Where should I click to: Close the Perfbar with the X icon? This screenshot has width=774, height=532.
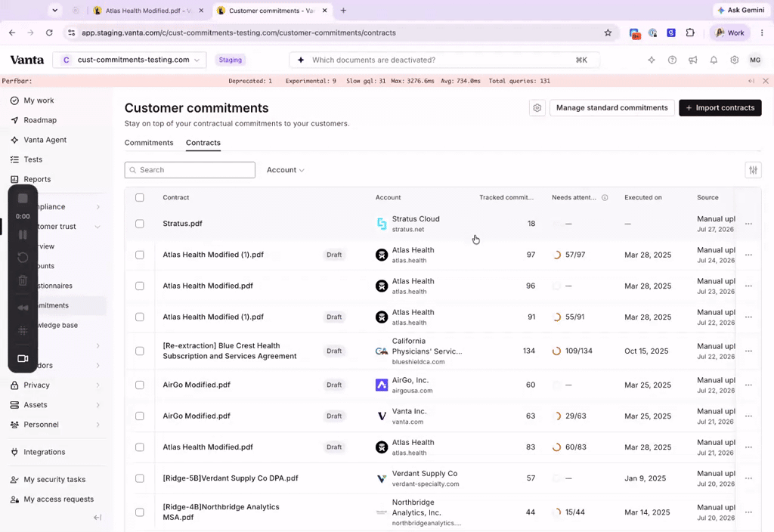766,81
